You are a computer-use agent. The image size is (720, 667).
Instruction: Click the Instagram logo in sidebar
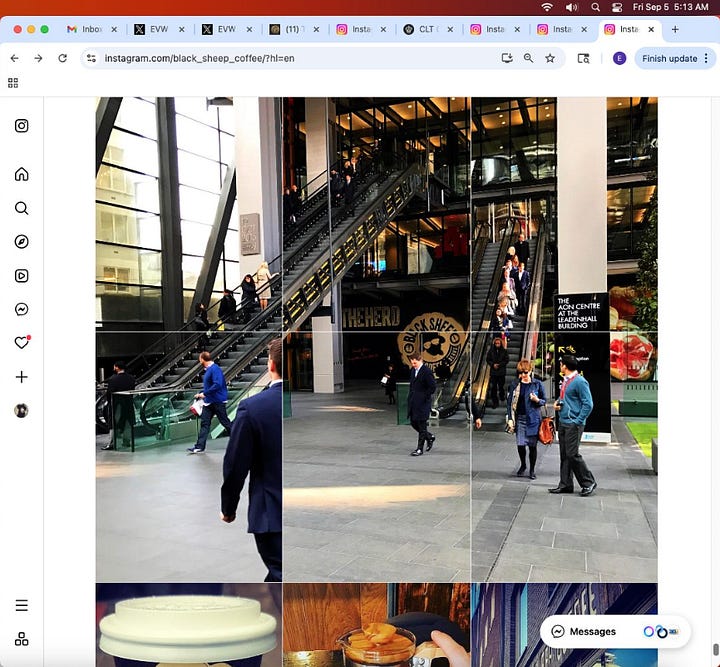click(22, 126)
